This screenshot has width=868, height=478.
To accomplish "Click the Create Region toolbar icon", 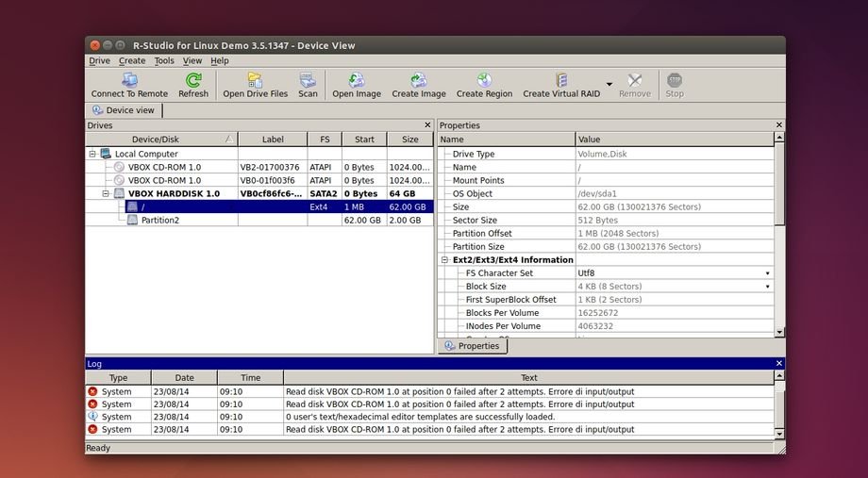I will [484, 81].
